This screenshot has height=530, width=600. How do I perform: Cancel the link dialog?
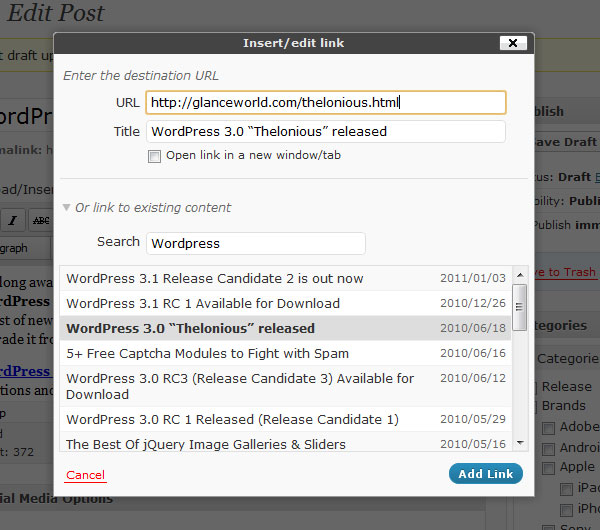(85, 475)
